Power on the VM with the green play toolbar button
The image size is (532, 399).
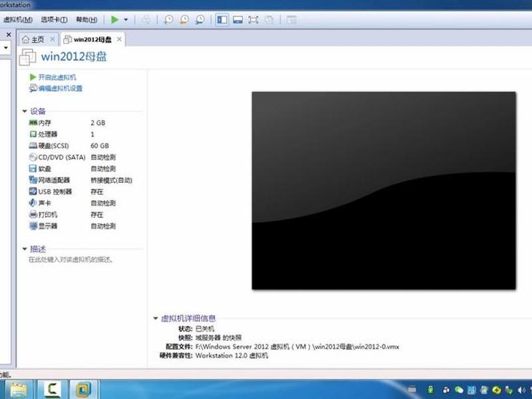tap(114, 20)
